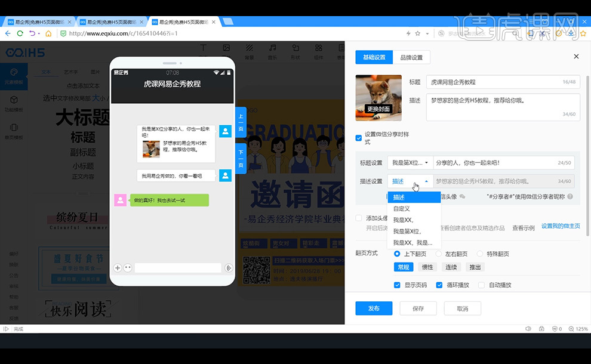Screen dimensions: 591x364
Task: Click the settings panel vertical scrollbar
Action: tap(588, 155)
